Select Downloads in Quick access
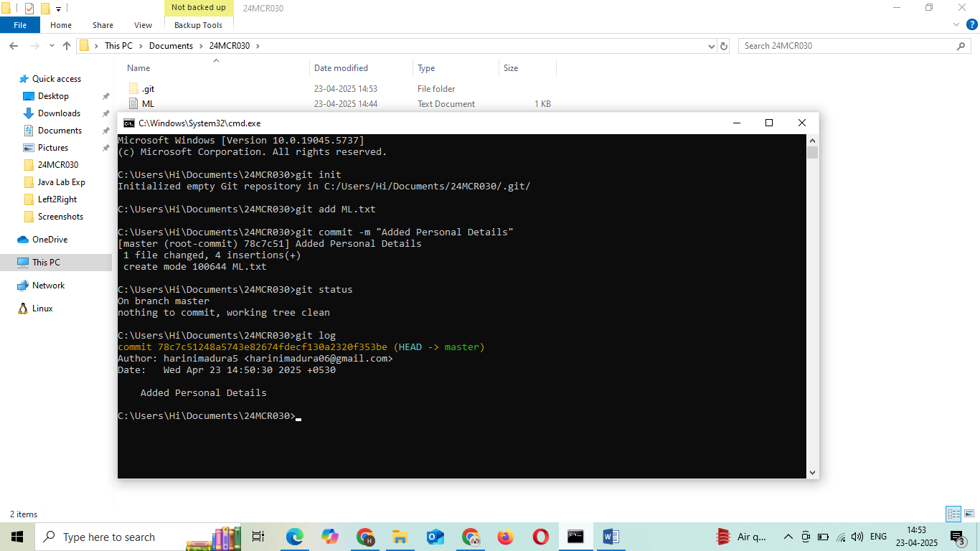The width and height of the screenshot is (980, 551). 59,113
